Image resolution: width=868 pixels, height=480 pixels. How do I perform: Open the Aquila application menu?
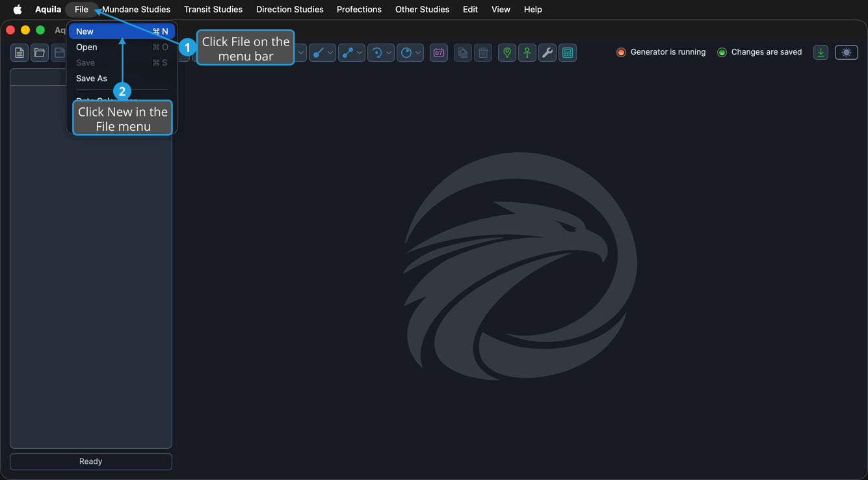(48, 9)
